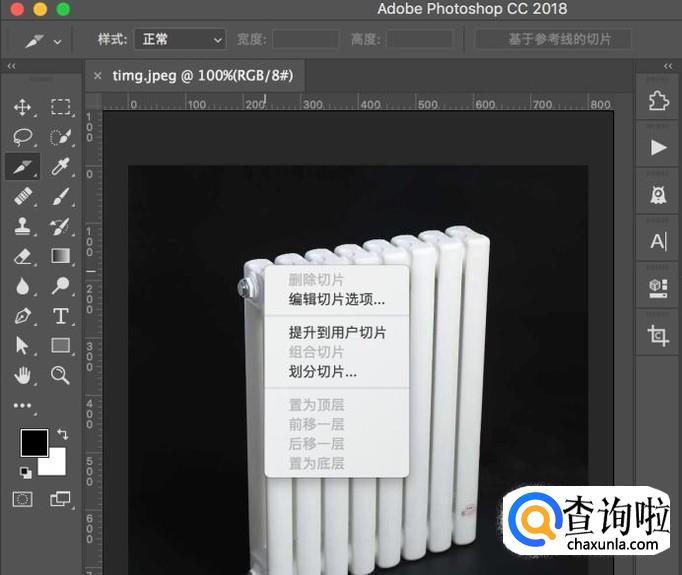Activate the Zoom magnifier tool
682x575 pixels.
pos(60,376)
